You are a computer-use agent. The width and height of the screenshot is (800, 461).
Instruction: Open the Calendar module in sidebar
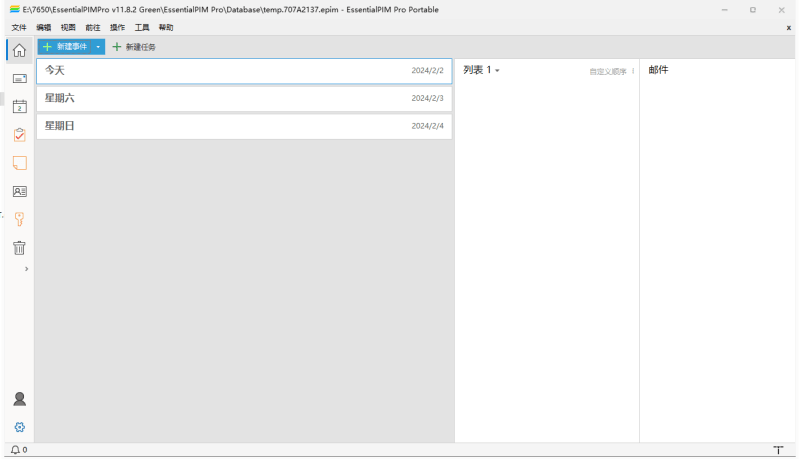pyautogui.click(x=19, y=106)
